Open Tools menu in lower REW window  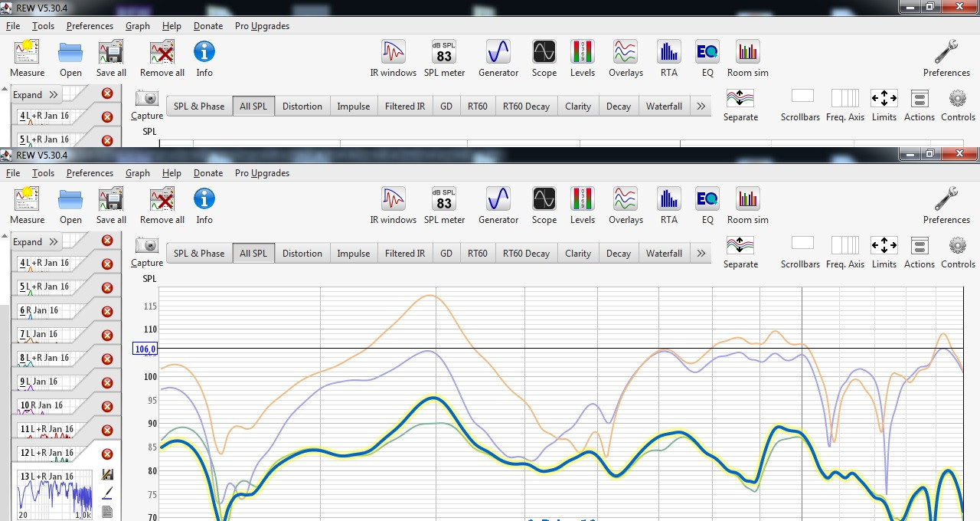(x=43, y=173)
